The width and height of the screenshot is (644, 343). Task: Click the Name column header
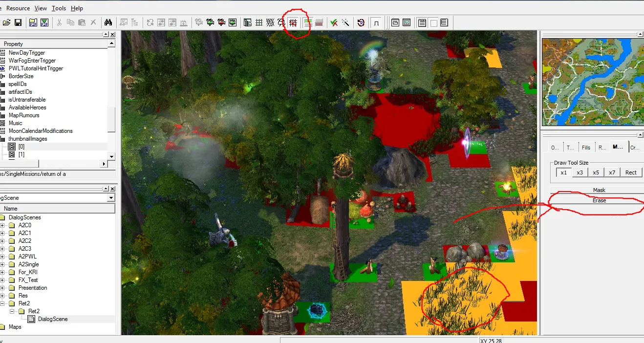coord(58,209)
